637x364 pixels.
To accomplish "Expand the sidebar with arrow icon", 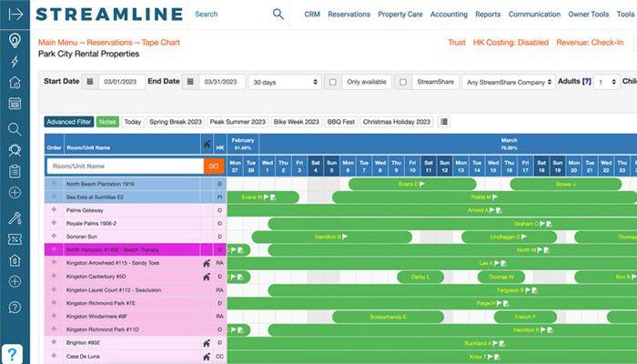I will point(15,15).
